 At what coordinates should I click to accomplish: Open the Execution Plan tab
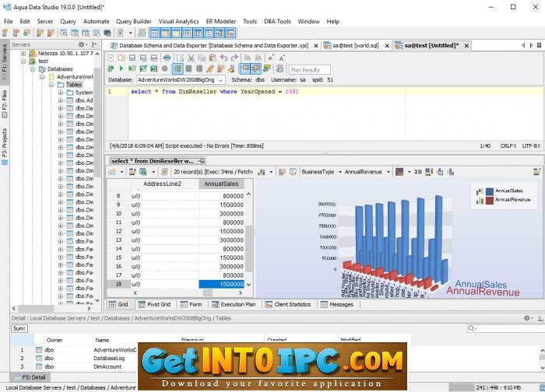tap(234, 305)
